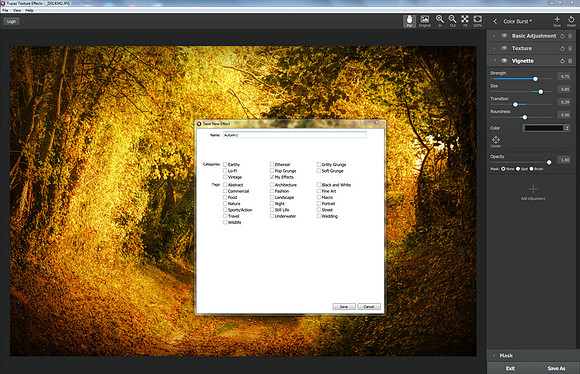The height and width of the screenshot is (374, 580).
Task: Select the Brush mask radio button
Action: tap(532, 169)
